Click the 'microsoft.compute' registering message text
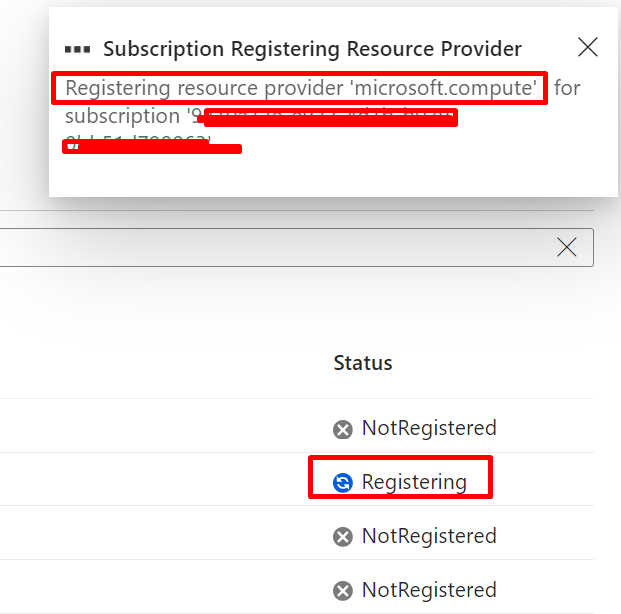 (x=301, y=88)
